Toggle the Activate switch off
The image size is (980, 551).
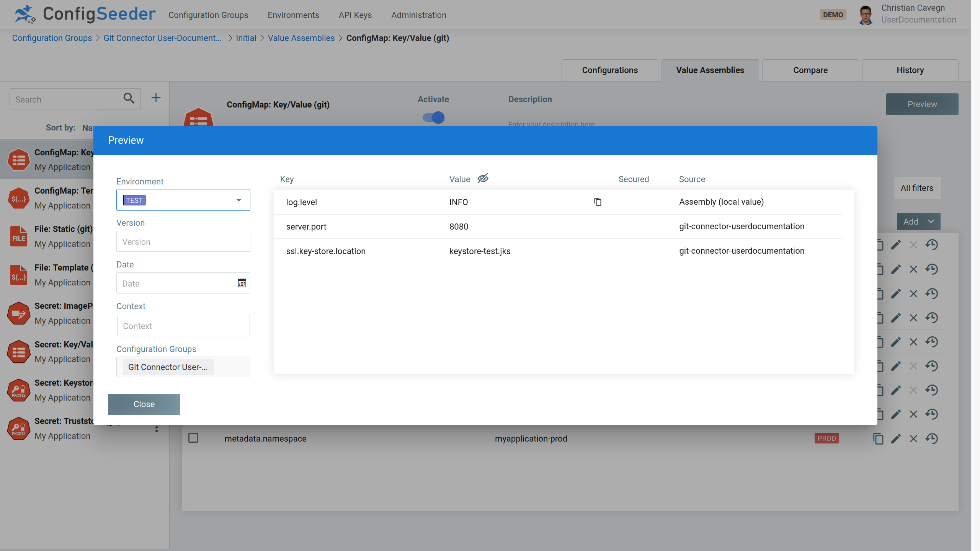click(x=433, y=117)
